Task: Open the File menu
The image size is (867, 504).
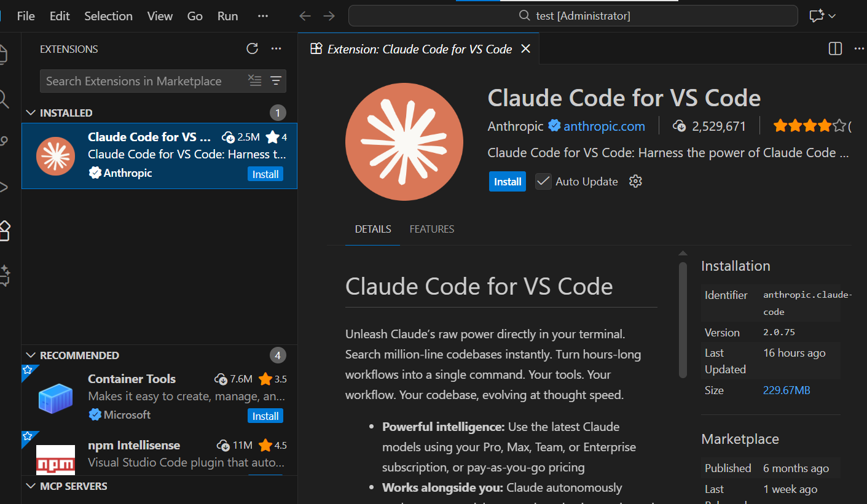Action: point(26,16)
